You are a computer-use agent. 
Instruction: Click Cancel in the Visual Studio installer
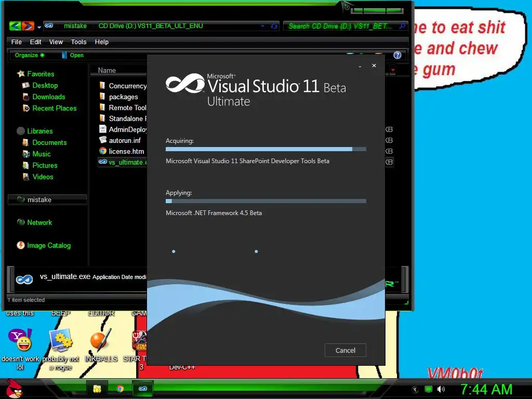[x=345, y=350]
